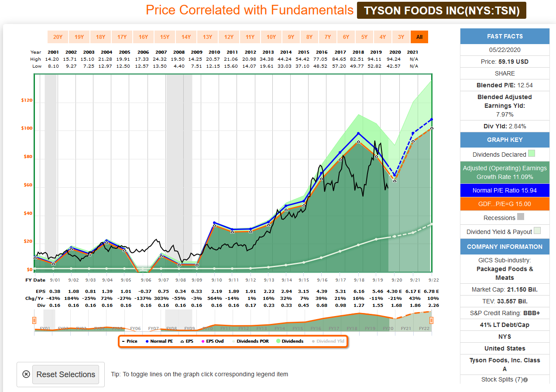Switch to the 19Y range
556x392 pixels.
[x=79, y=37]
